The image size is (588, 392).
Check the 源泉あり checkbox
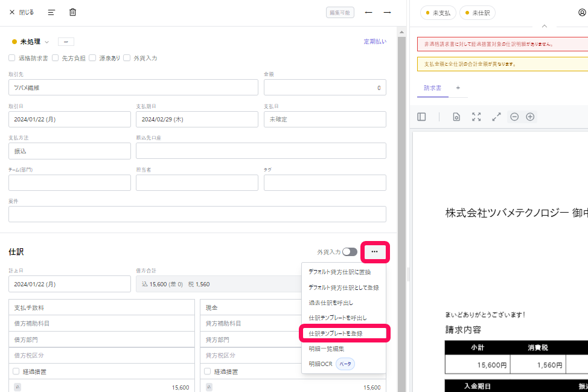[x=92, y=58]
